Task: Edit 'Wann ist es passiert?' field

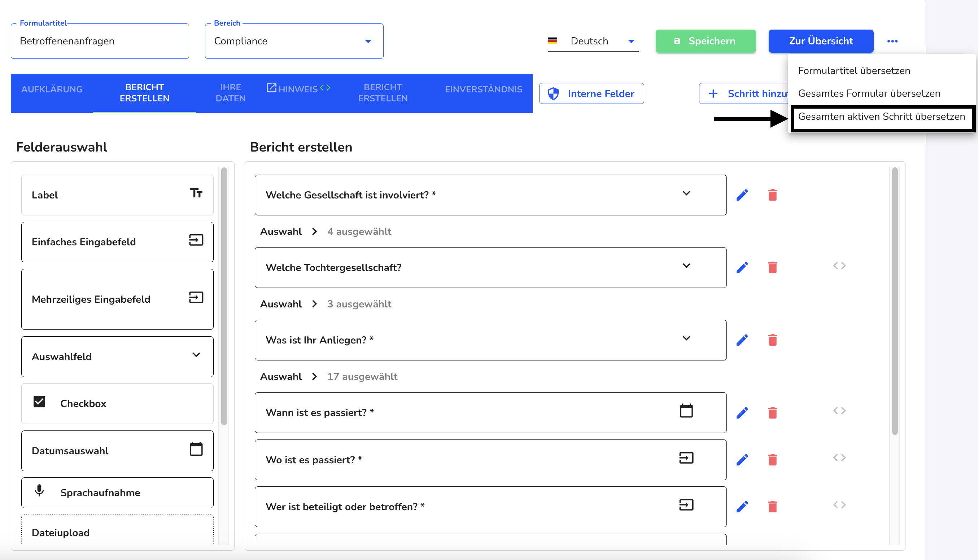Action: pos(742,413)
